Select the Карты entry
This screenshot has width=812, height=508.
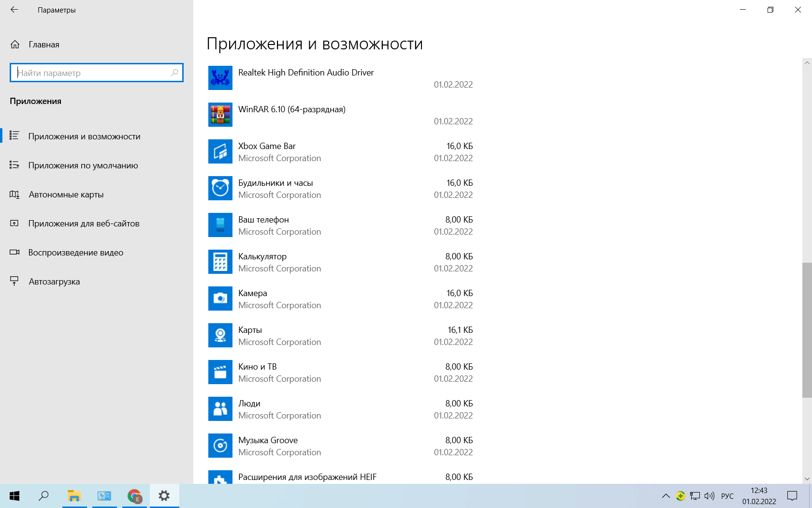click(x=341, y=335)
